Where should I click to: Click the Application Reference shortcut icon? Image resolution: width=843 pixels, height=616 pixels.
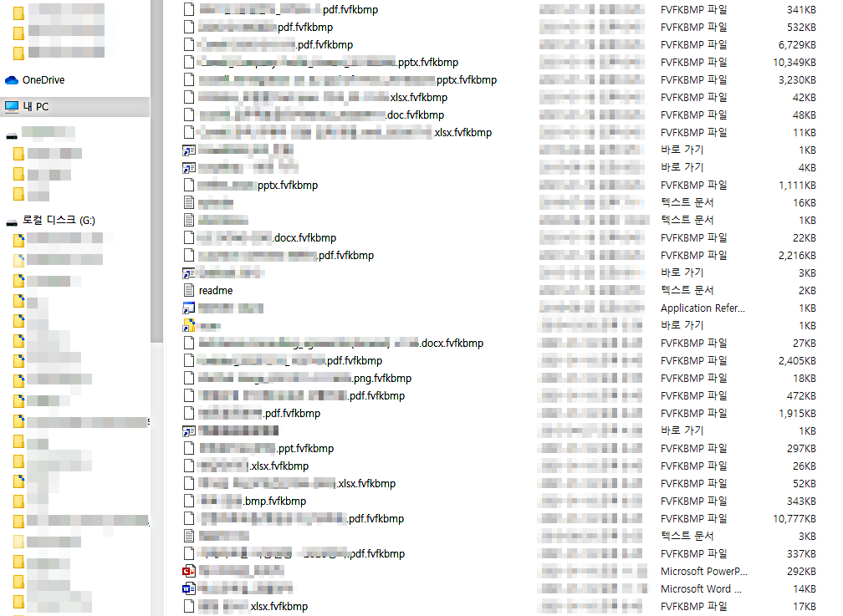[189, 308]
